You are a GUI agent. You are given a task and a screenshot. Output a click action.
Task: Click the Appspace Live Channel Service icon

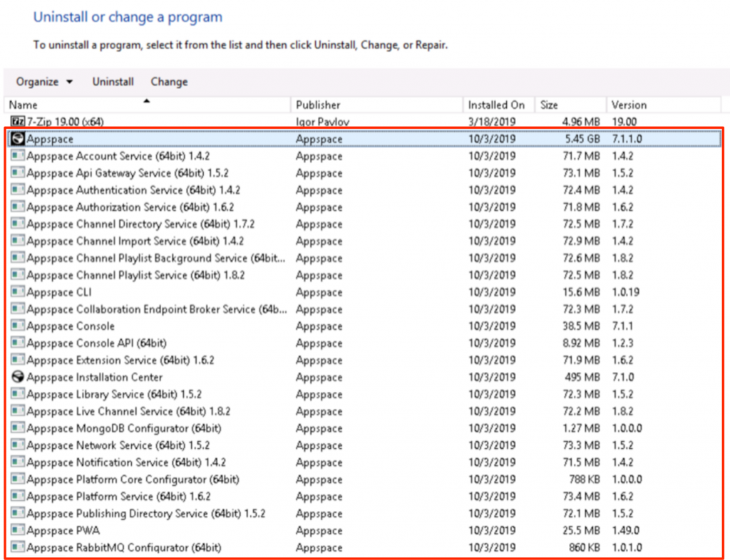tap(18, 411)
